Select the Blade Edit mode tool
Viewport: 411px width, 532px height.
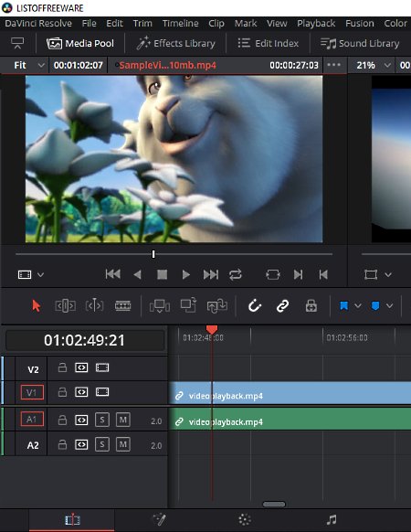pos(122,305)
